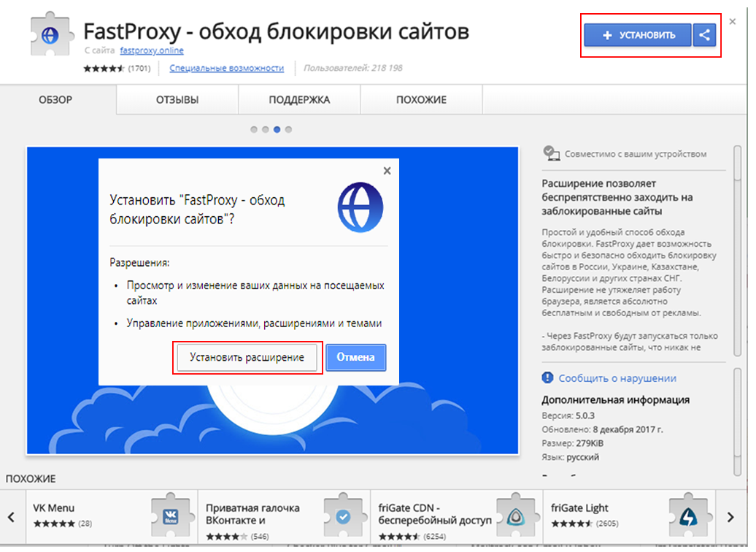
Task: Click the blue Установить install button
Action: (x=637, y=35)
